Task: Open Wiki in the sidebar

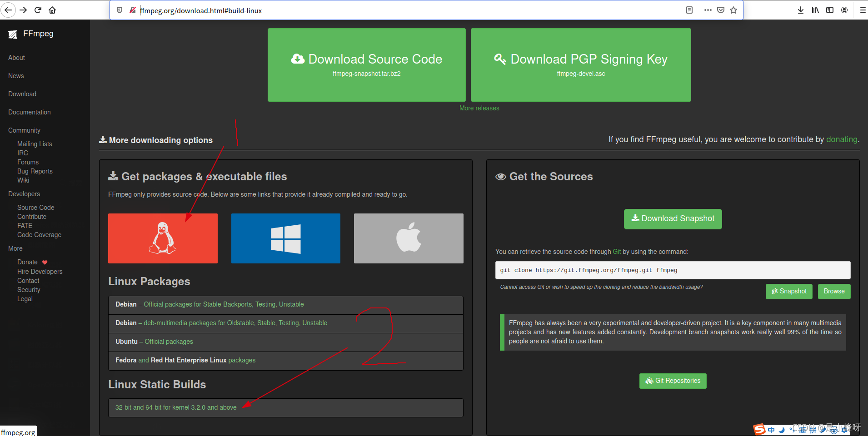Action: click(x=23, y=180)
